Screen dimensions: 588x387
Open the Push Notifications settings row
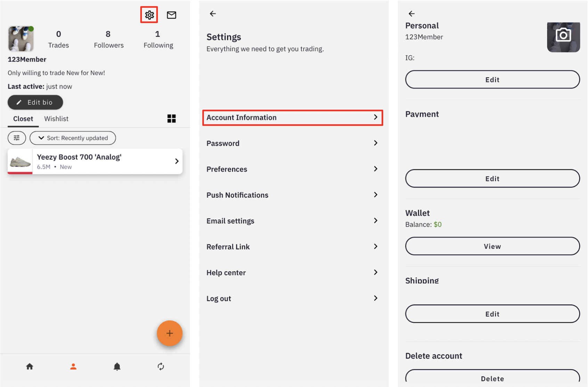[x=292, y=195]
